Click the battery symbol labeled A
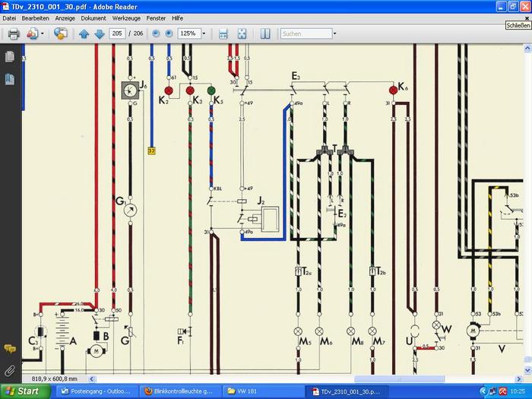The width and height of the screenshot is (532, 399). [62, 330]
